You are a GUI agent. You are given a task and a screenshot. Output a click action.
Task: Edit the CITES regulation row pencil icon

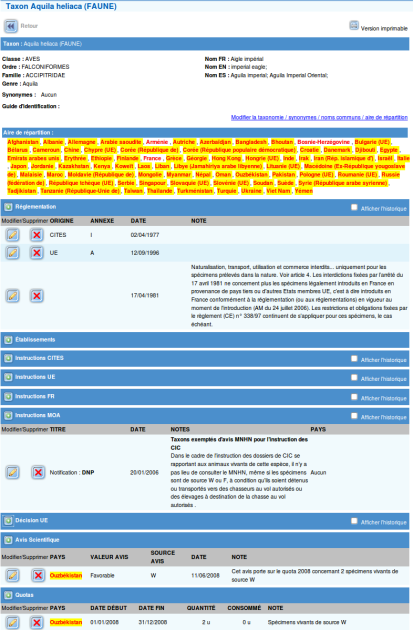point(12,235)
